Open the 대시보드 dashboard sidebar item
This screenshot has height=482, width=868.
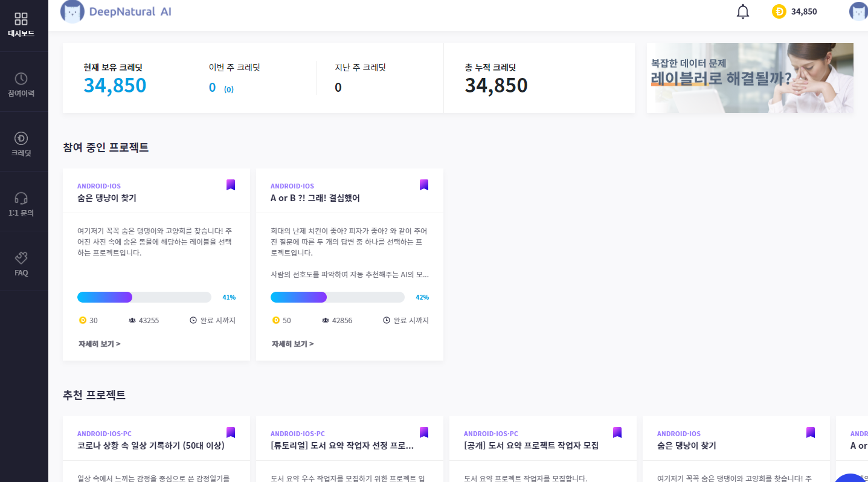(x=21, y=25)
